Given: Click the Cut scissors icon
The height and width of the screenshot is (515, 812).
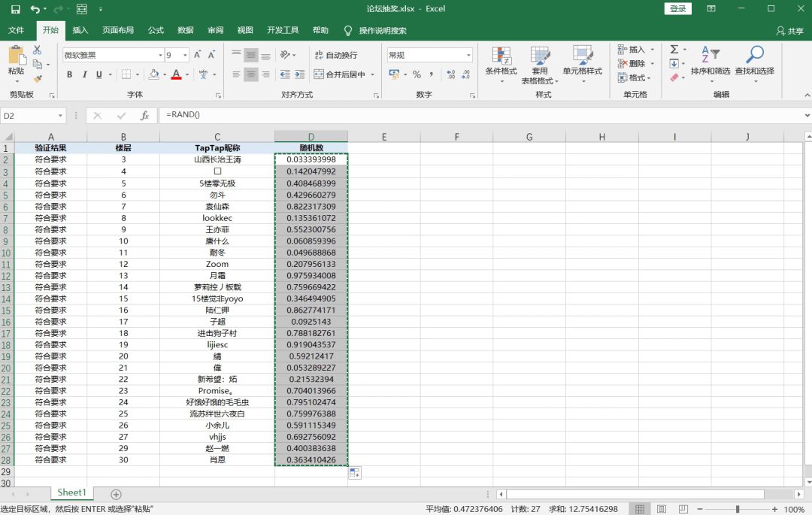Looking at the screenshot, I should point(38,50).
